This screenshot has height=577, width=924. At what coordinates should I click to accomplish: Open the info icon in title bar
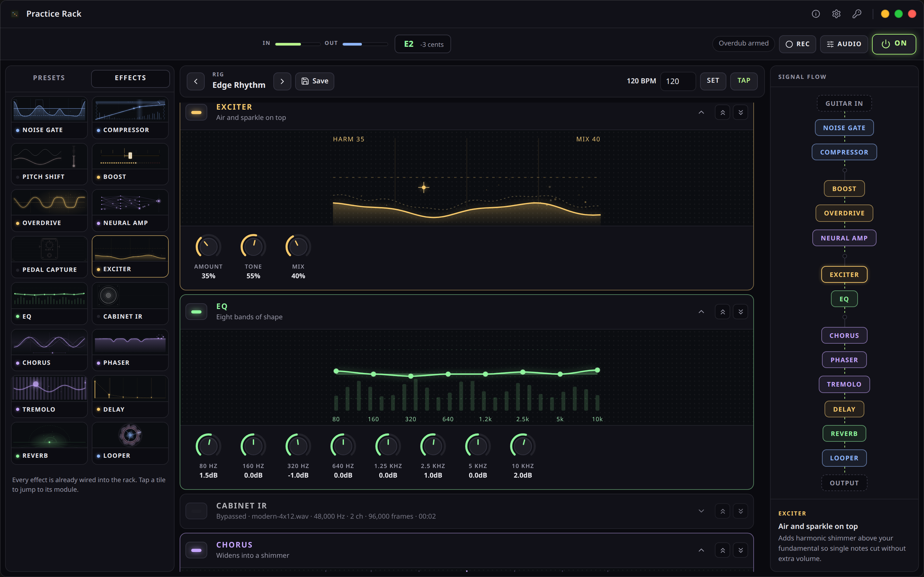point(816,14)
